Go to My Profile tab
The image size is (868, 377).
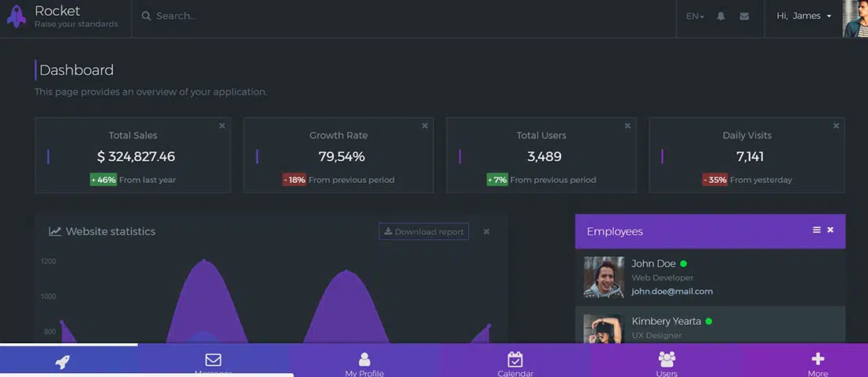(x=364, y=363)
